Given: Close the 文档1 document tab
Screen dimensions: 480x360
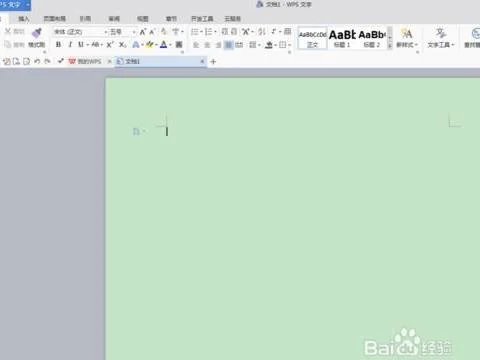Looking at the screenshot, I should click(202, 61).
